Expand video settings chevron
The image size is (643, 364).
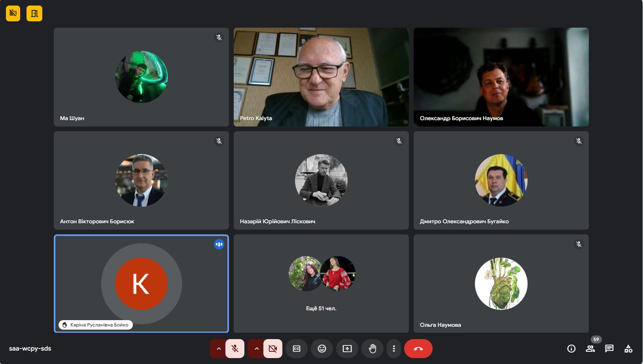(256, 349)
